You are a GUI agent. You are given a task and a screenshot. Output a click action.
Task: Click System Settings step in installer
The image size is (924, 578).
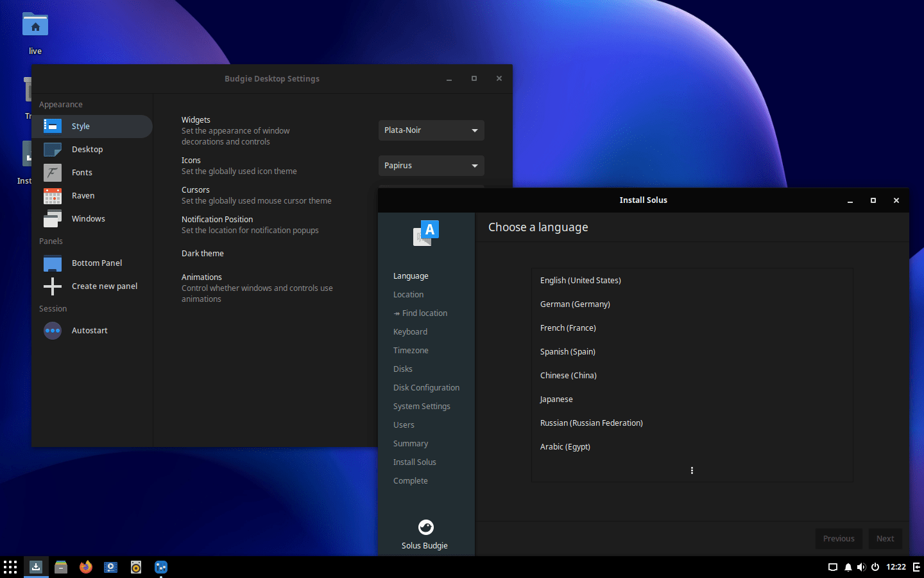click(x=422, y=407)
